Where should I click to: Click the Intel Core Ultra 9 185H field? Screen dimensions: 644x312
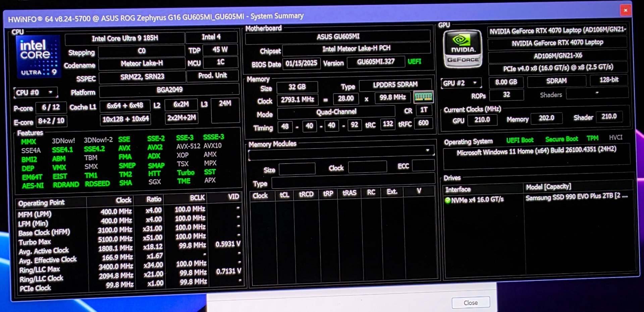[125, 39]
